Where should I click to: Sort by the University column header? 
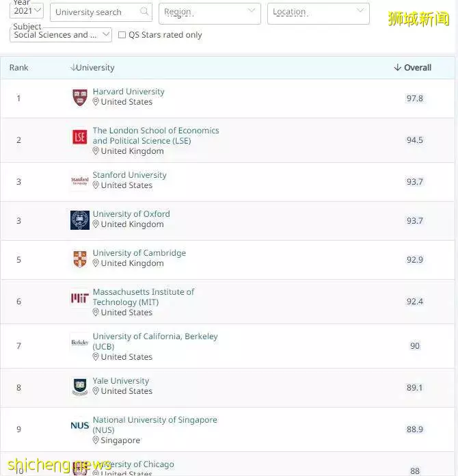coord(92,68)
